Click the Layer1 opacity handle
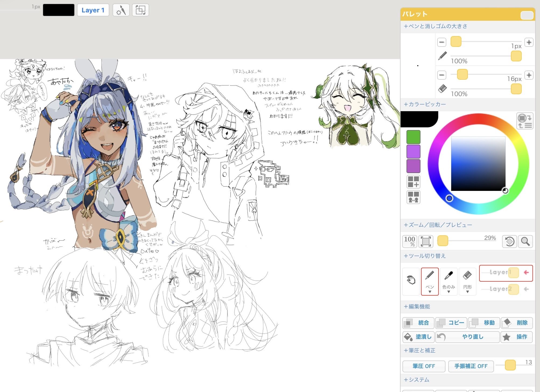540x392 pixels. pyautogui.click(x=513, y=273)
